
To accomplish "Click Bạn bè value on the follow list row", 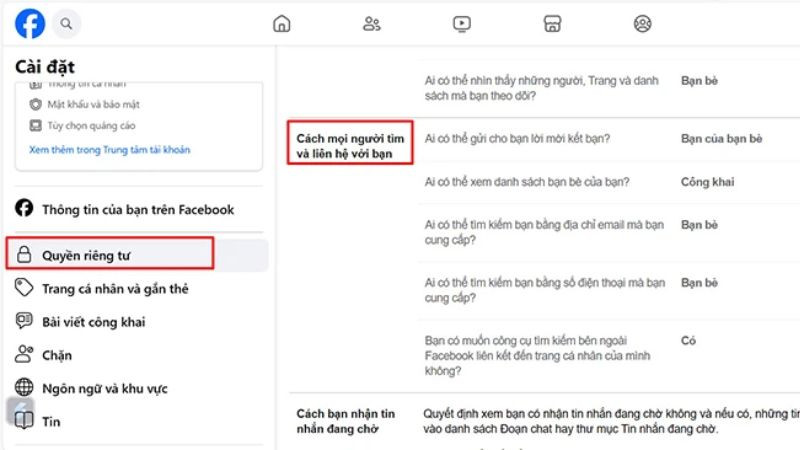I will click(x=699, y=81).
